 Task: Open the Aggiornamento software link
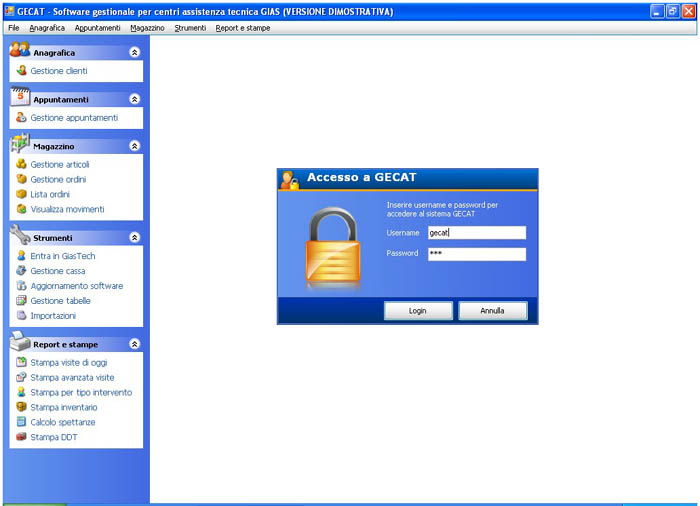coord(77,286)
